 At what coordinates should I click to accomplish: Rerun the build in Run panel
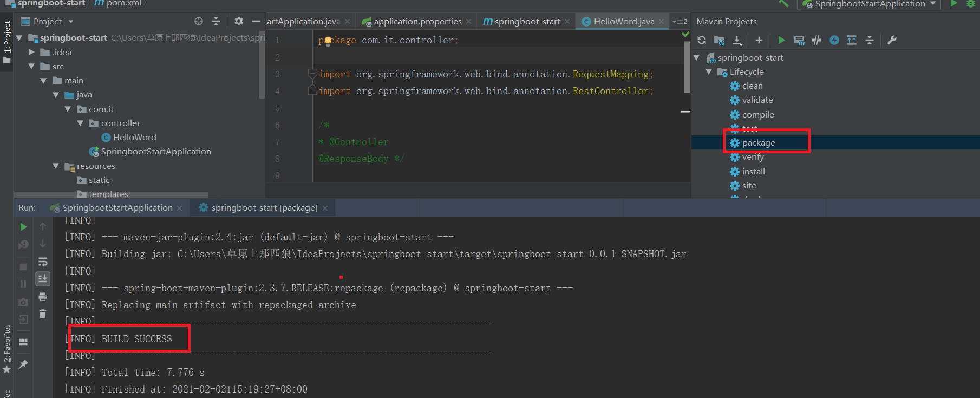click(23, 227)
